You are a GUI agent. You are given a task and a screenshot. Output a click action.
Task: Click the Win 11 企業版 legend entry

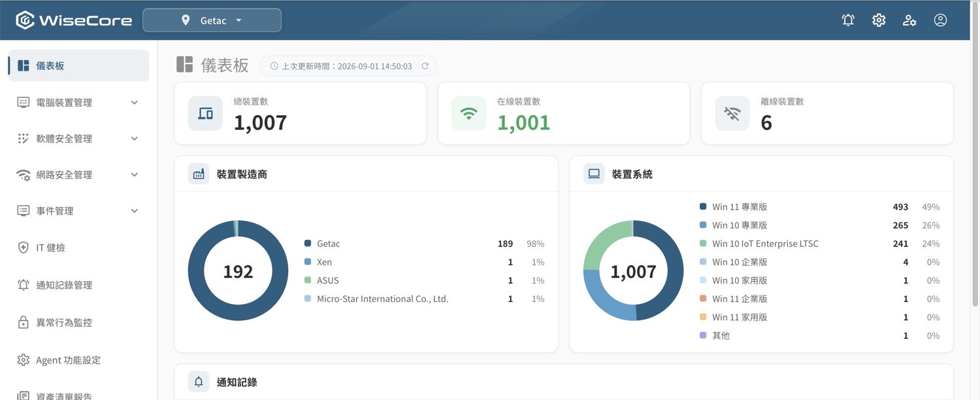coord(819,299)
